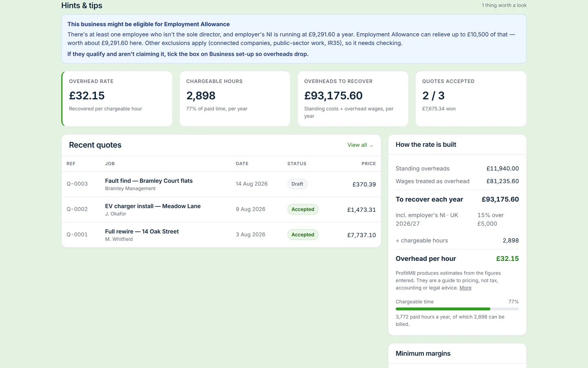
Task: Click the PRICE column header
Action: pyautogui.click(x=368, y=164)
